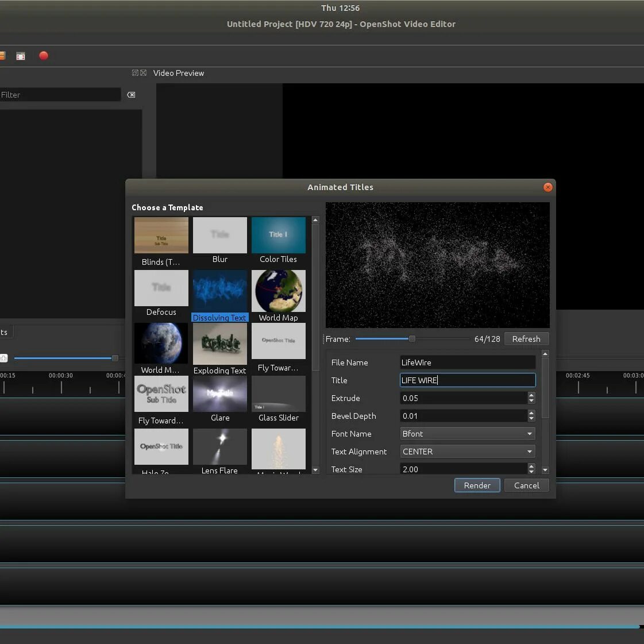Close the Video Preview dock panel
Image resolution: width=644 pixels, height=644 pixels.
143,73
